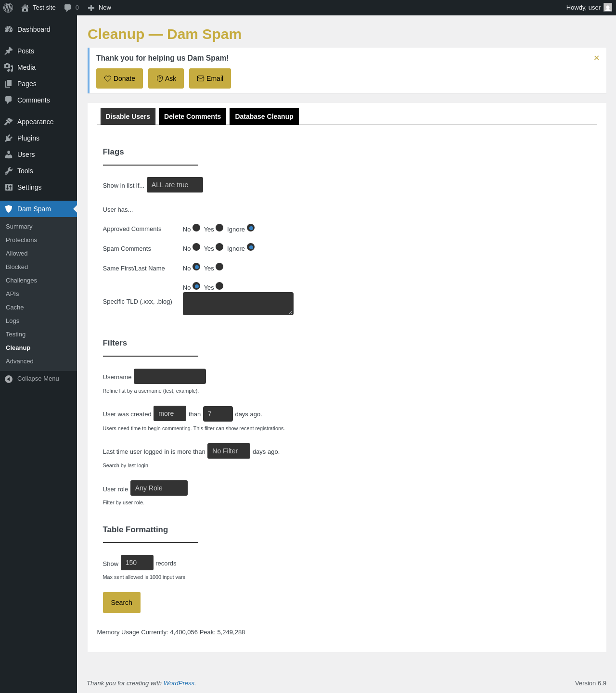Click the Search button
This screenshot has width=616, height=693.
tap(122, 603)
